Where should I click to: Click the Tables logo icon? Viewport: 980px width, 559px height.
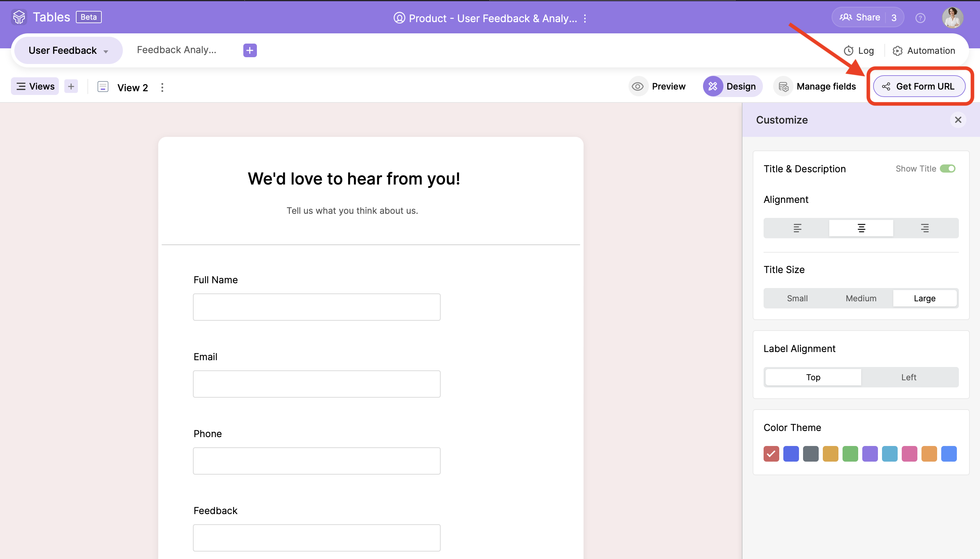pos(19,17)
